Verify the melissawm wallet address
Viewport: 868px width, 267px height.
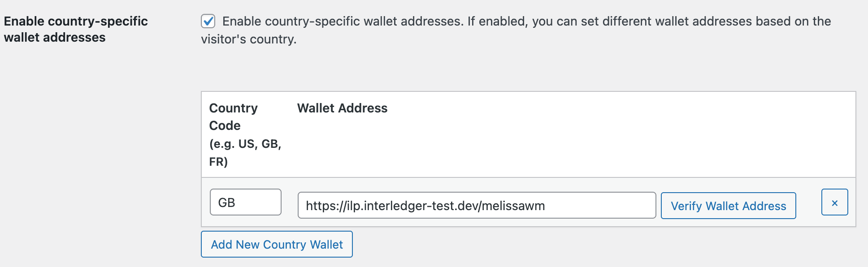[x=728, y=206]
